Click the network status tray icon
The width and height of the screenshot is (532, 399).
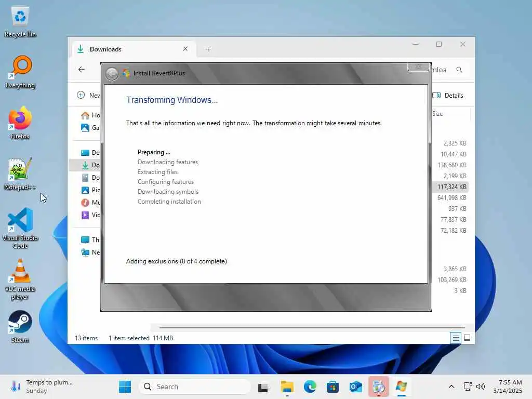[468, 387]
